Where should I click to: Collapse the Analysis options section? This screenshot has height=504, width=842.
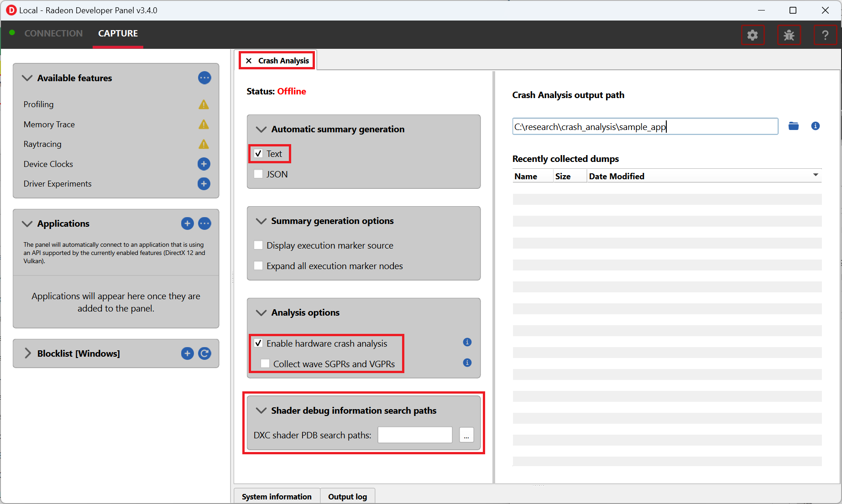(x=261, y=312)
